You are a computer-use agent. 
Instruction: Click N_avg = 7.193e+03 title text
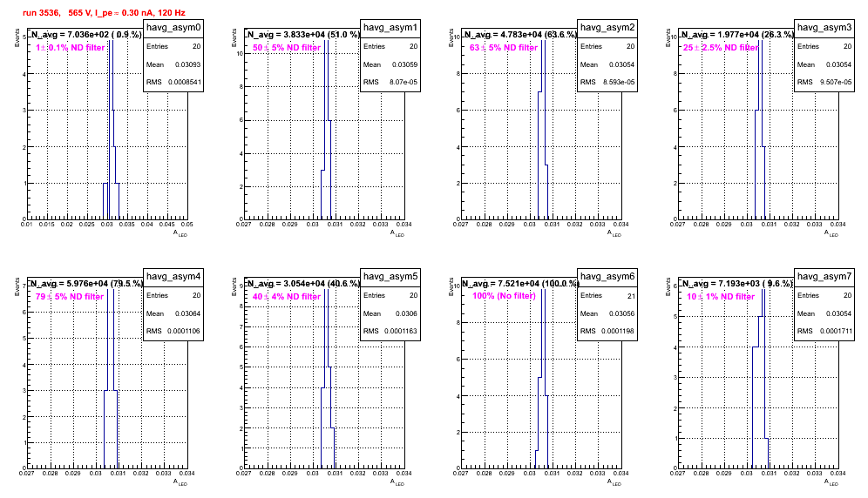coord(737,283)
